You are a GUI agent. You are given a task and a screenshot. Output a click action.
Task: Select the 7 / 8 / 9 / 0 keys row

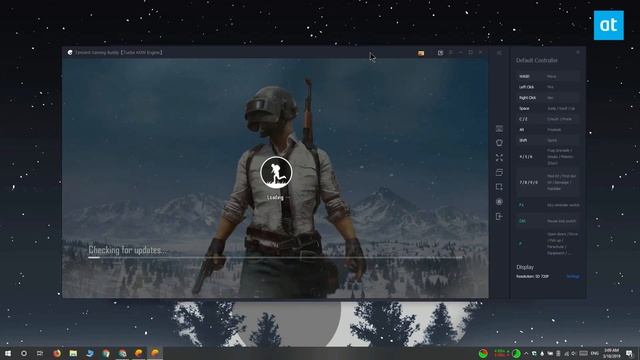pos(547,182)
